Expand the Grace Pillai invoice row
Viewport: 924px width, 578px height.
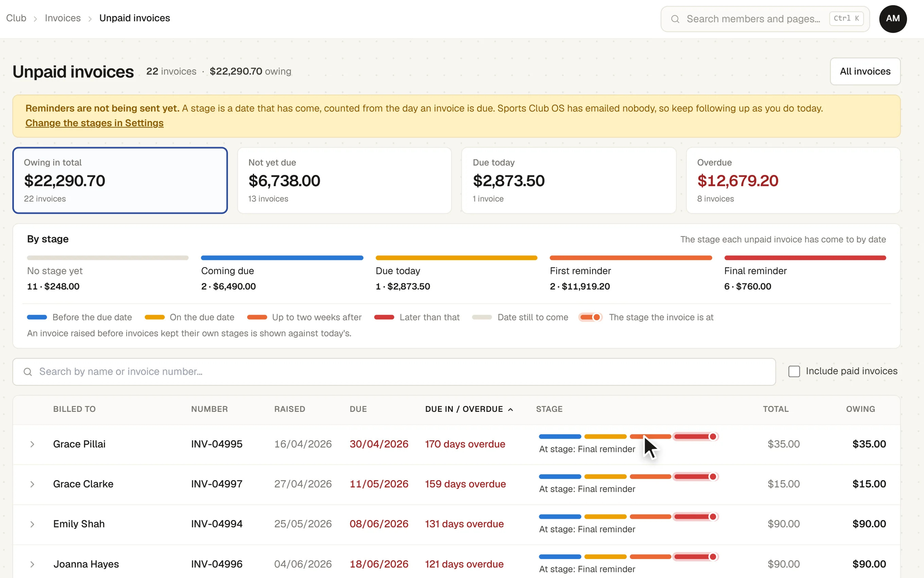pos(33,444)
